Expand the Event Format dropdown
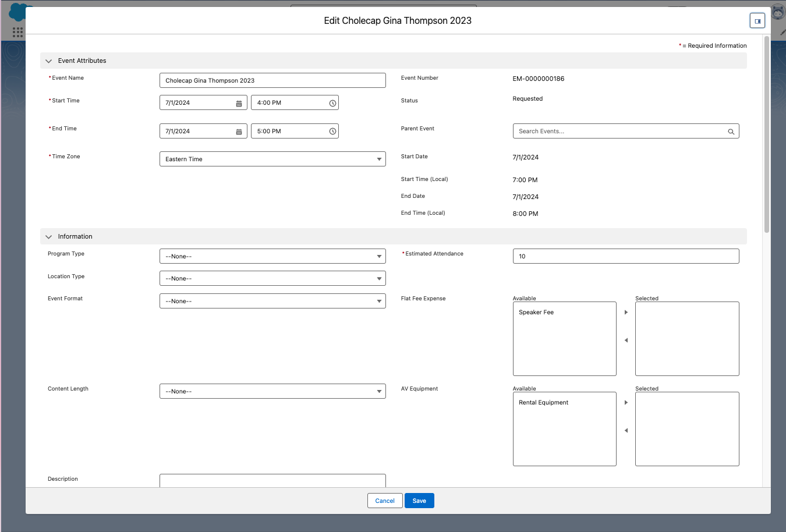Screen dimensions: 786x532 click(x=272, y=301)
